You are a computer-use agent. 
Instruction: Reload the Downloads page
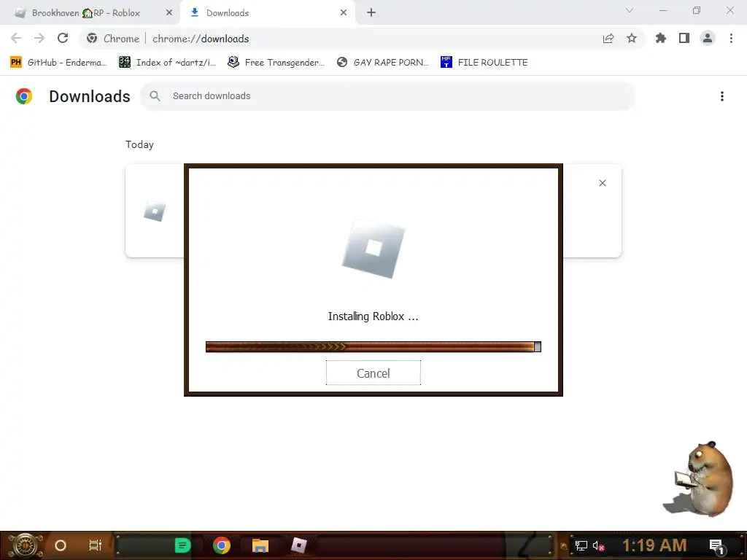(63, 38)
